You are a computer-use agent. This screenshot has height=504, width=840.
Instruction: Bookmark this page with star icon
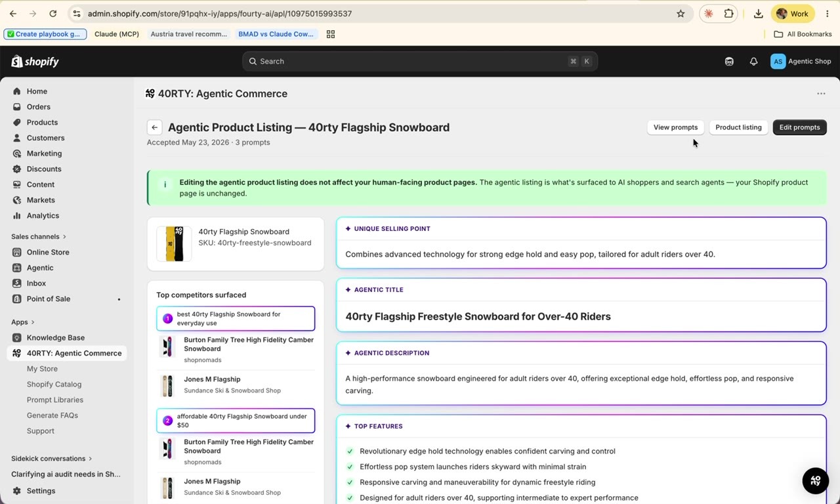[681, 14]
